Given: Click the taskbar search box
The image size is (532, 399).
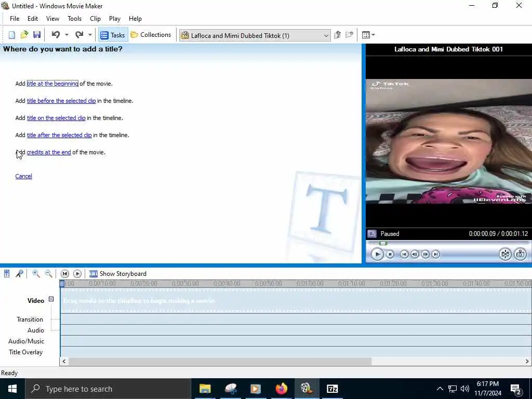Looking at the screenshot, I should click(x=108, y=389).
